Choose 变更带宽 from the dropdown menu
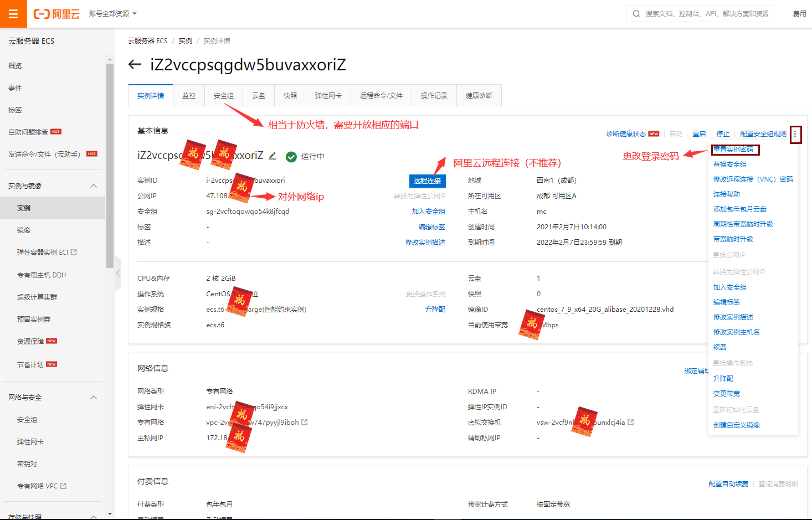 click(x=727, y=394)
